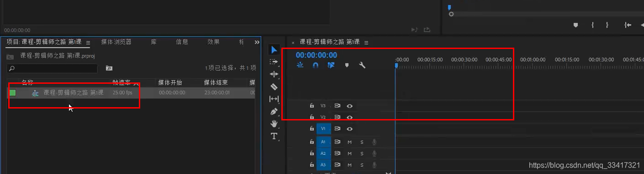Toggle V1 track output eye

pyautogui.click(x=349, y=129)
